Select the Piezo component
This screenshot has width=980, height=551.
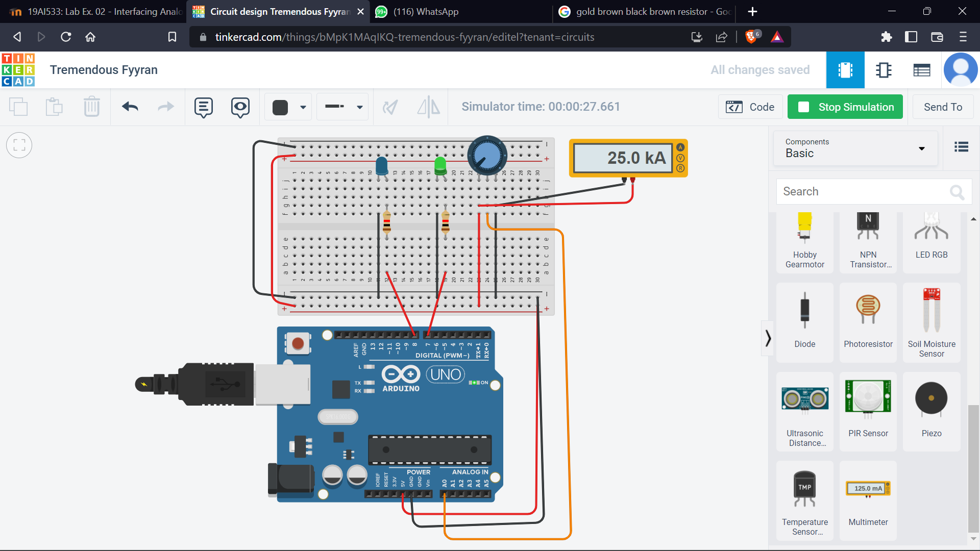[x=932, y=412]
